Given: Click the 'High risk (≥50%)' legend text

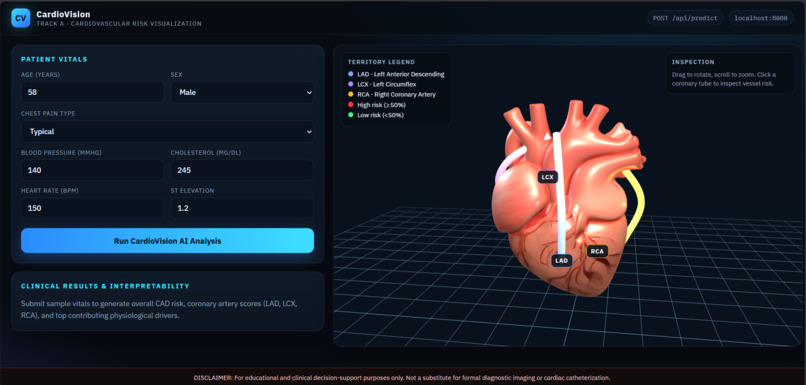Looking at the screenshot, I should pyautogui.click(x=381, y=105).
